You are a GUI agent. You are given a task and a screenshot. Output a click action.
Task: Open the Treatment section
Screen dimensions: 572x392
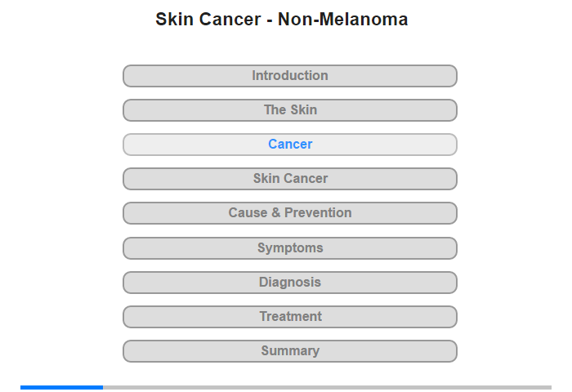(x=290, y=317)
